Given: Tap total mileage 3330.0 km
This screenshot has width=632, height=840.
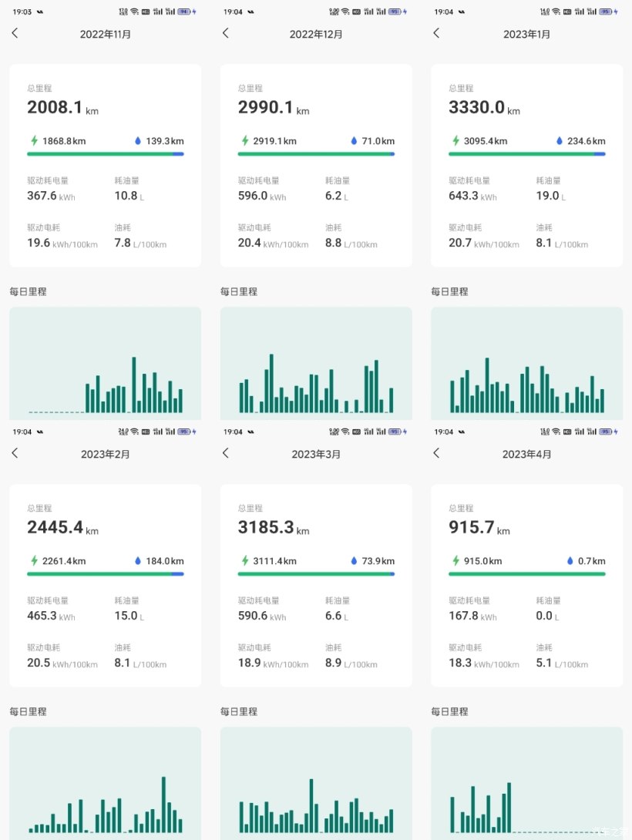Looking at the screenshot, I should click(484, 107).
